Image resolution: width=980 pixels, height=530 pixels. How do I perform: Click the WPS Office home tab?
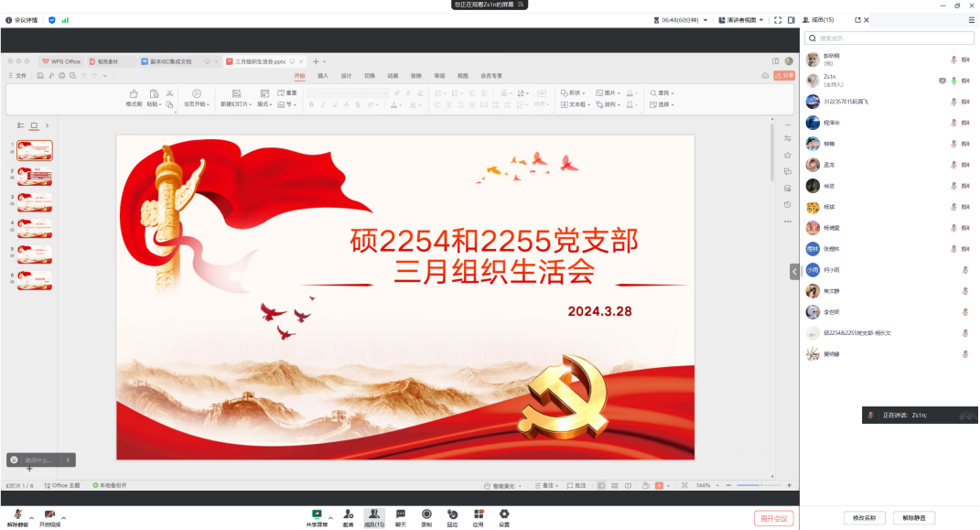[62, 61]
